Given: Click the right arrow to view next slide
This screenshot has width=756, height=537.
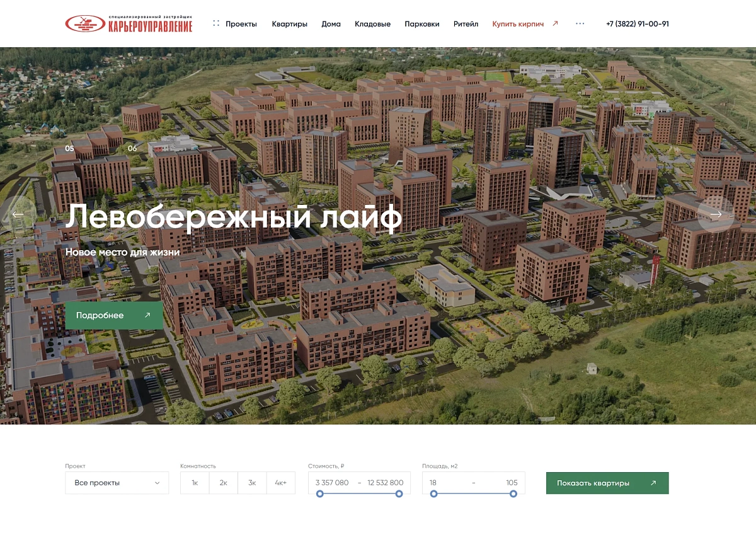Looking at the screenshot, I should pyautogui.click(x=716, y=214).
